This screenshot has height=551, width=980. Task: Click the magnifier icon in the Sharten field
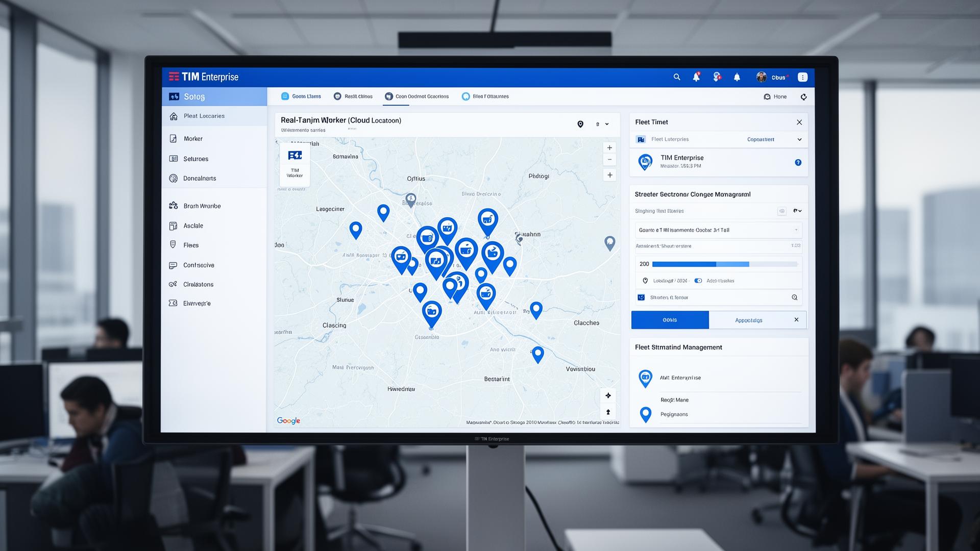click(x=795, y=297)
